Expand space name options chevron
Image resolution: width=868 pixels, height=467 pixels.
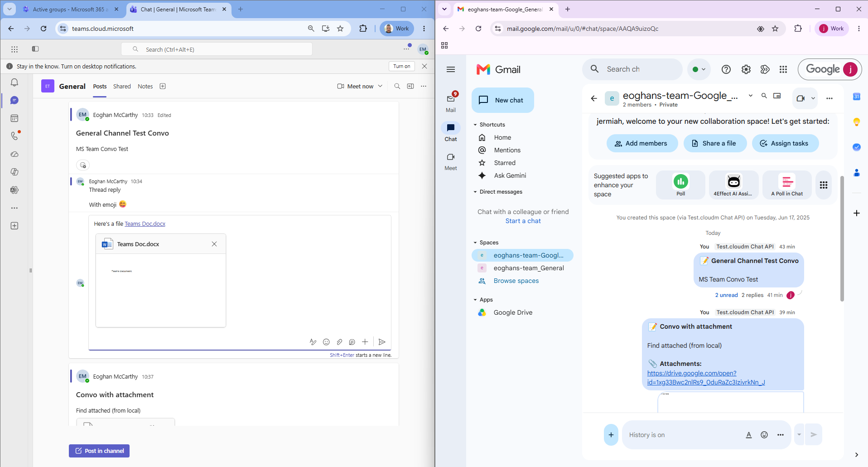point(751,96)
